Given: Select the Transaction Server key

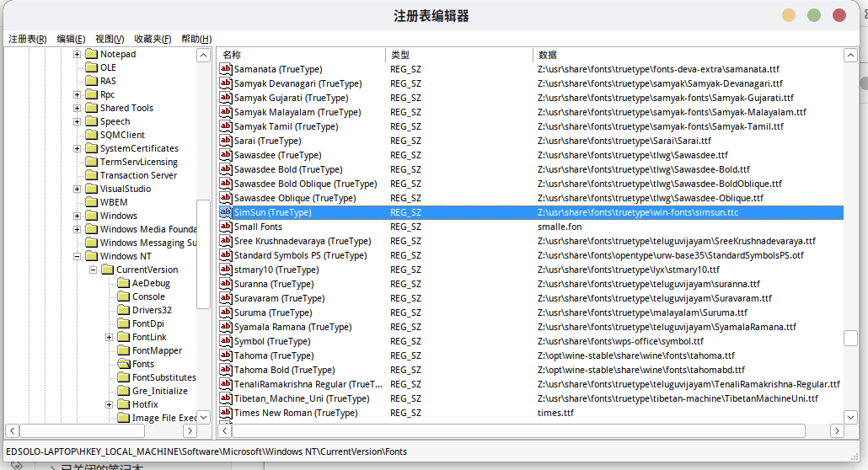Looking at the screenshot, I should 138,175.
